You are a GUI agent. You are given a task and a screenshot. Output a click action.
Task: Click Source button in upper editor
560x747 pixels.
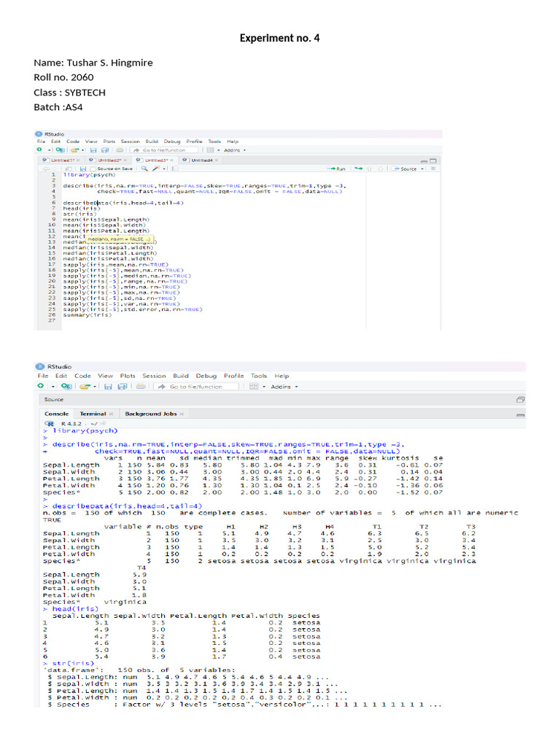(x=404, y=169)
